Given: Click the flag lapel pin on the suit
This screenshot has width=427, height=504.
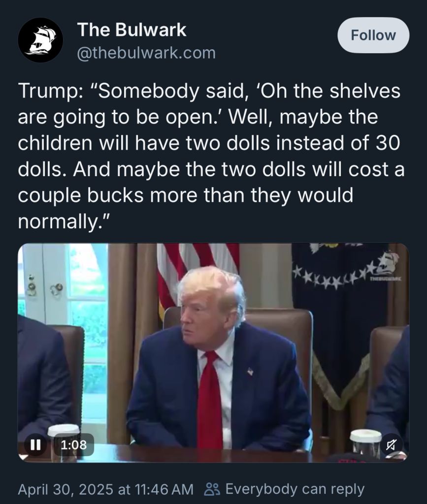Looking at the screenshot, I should pyautogui.click(x=250, y=372).
